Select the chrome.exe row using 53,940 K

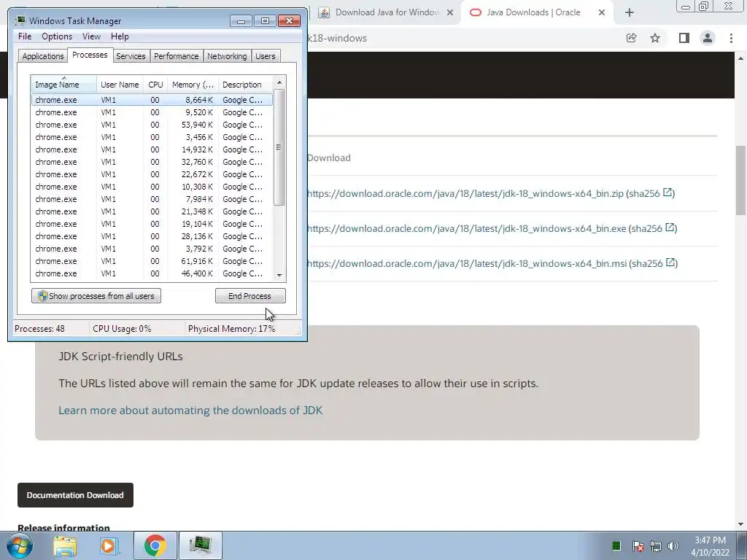[x=152, y=125]
